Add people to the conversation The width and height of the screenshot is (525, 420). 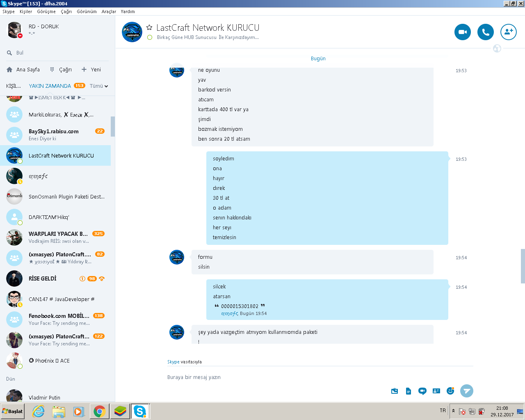click(509, 32)
